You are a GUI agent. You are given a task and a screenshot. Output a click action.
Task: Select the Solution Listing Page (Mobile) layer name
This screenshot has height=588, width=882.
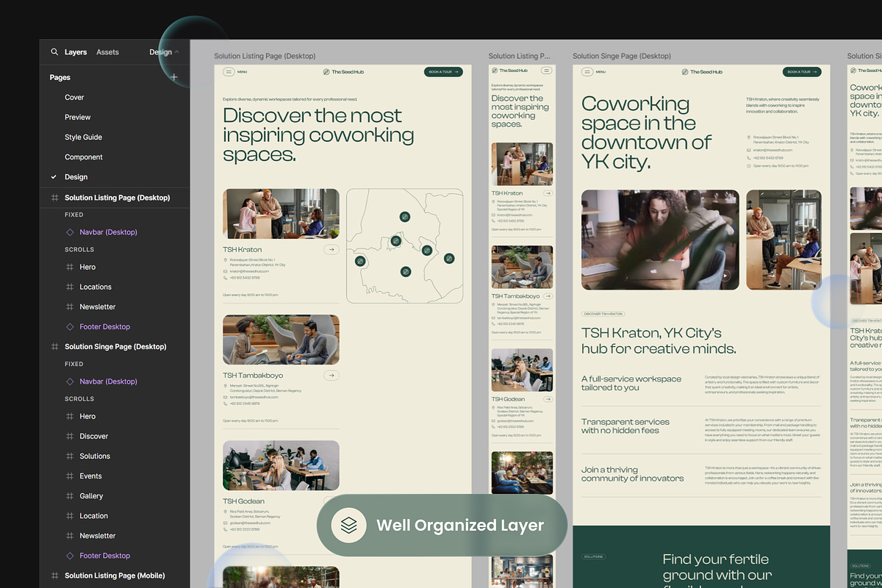pyautogui.click(x=115, y=576)
